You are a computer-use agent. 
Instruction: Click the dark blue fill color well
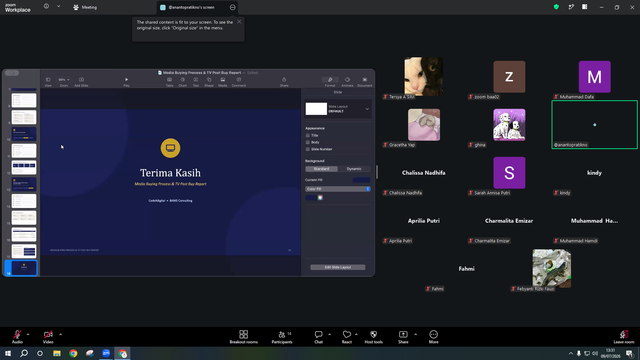311,198
